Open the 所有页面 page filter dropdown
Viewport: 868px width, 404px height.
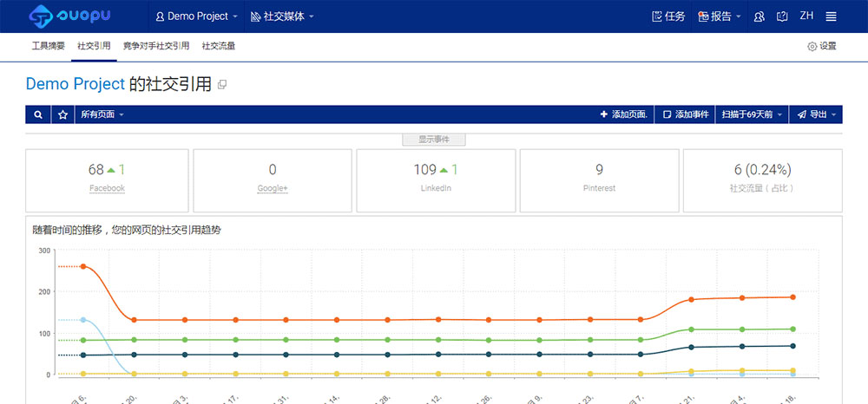[x=102, y=114]
